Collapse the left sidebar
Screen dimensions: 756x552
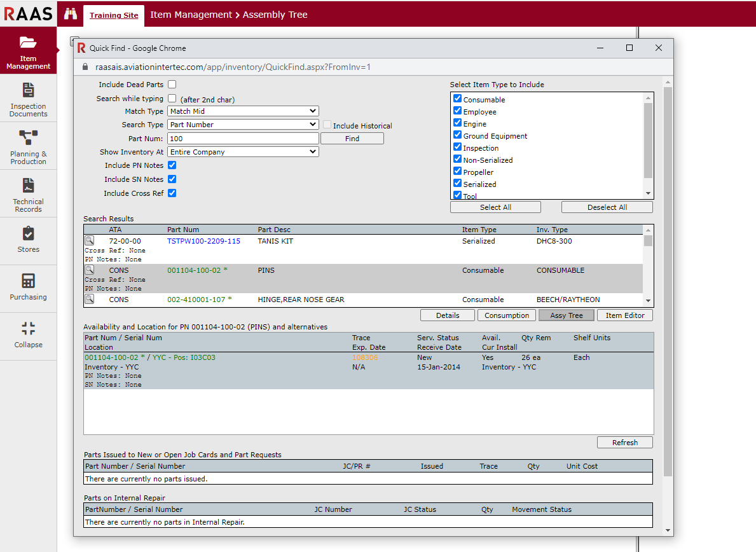28,335
